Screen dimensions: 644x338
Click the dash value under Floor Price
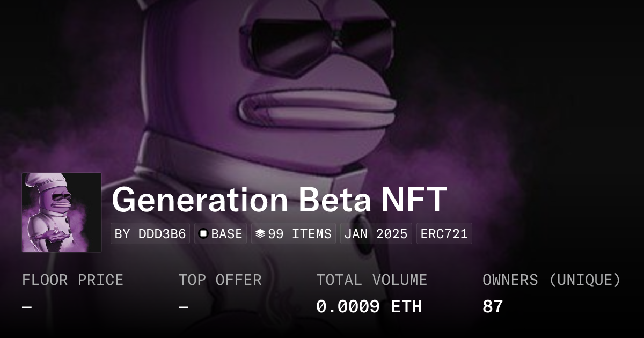point(27,307)
